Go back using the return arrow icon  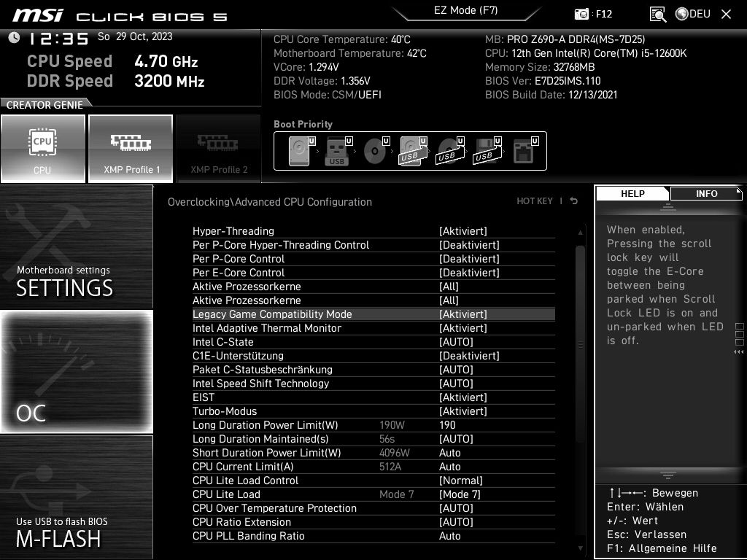click(x=574, y=201)
